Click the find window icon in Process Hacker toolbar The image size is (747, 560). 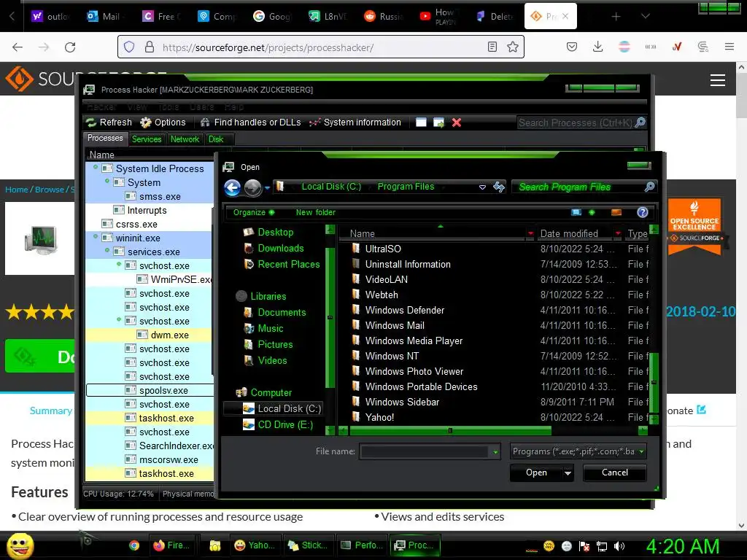coord(421,122)
